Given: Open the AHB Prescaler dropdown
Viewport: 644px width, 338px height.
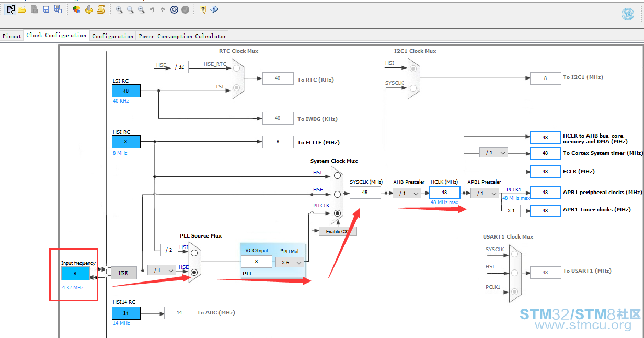Looking at the screenshot, I should [x=407, y=193].
